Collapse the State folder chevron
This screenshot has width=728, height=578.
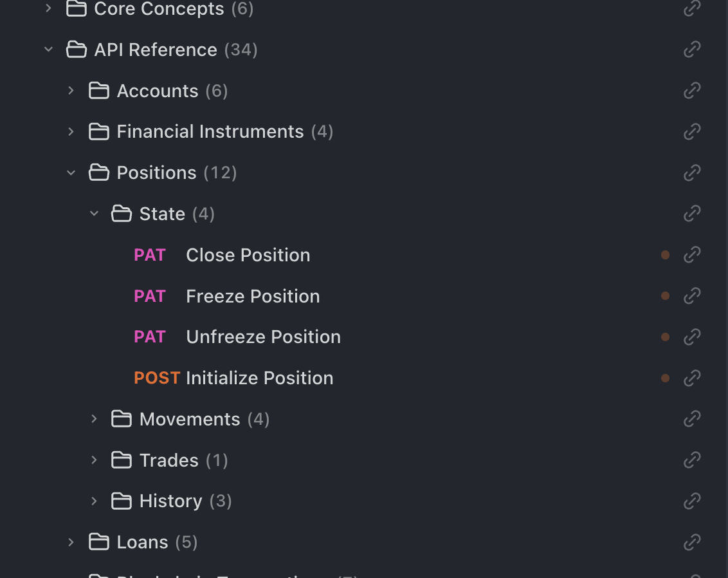(95, 214)
